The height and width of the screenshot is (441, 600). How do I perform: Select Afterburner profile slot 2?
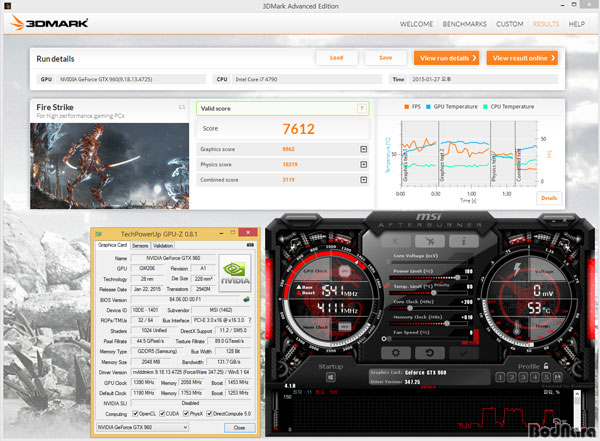(512, 377)
